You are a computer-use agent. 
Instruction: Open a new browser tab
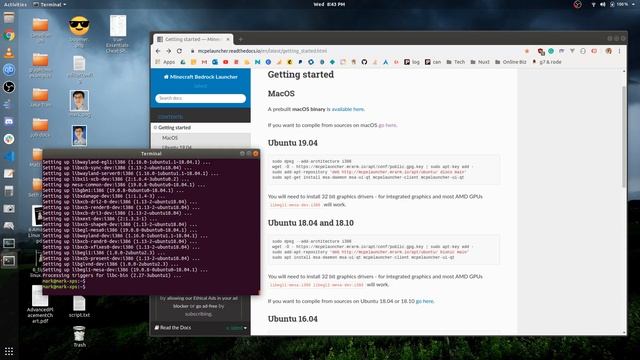coord(240,39)
